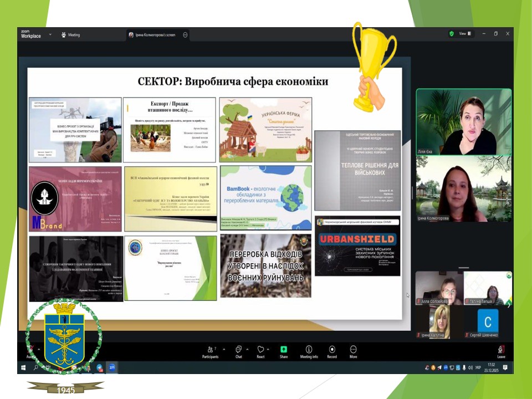Expand the Participants options arrow

pyautogui.click(x=224, y=349)
